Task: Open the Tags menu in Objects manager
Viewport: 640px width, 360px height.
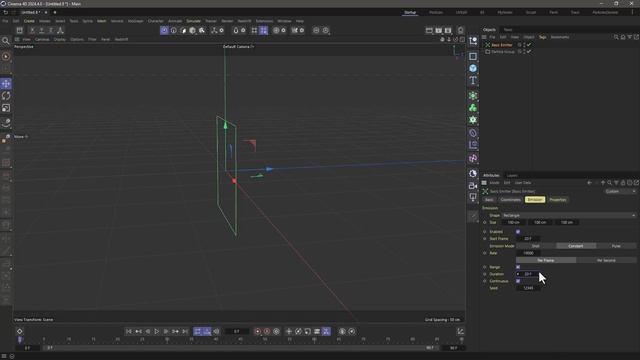Action: click(x=542, y=37)
